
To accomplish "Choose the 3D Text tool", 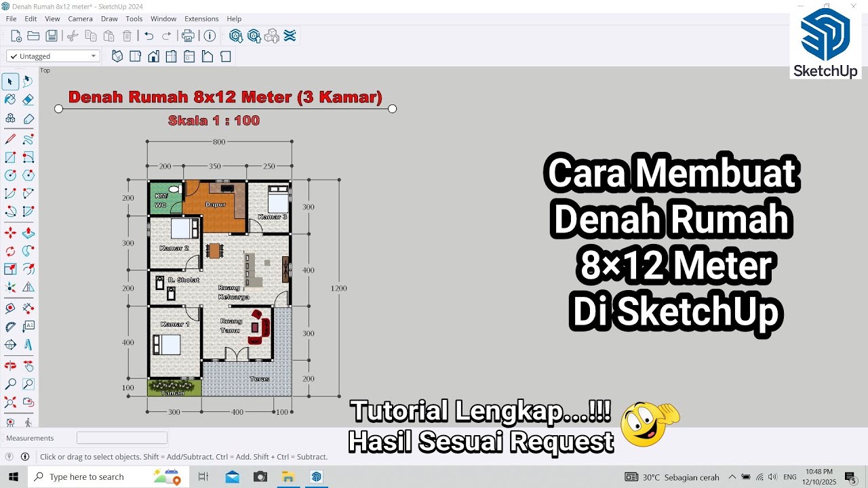I will click(28, 344).
